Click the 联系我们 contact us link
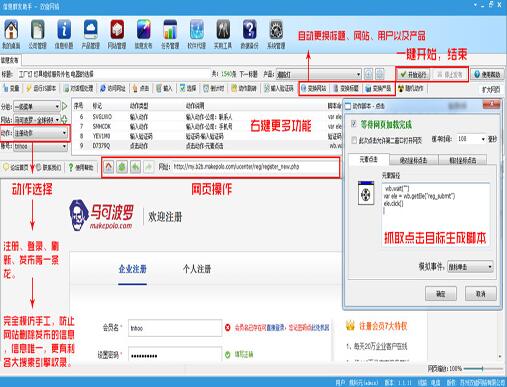 (49, 167)
